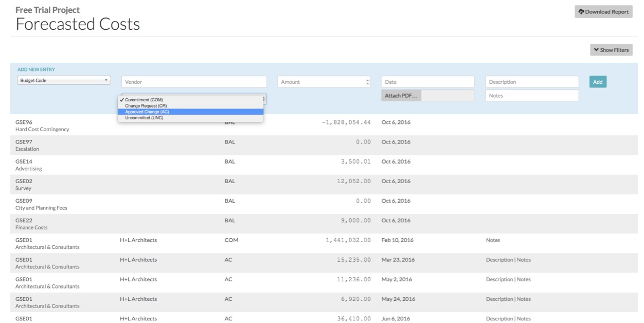Click the Advertising row label
The image size is (644, 323).
(29, 169)
